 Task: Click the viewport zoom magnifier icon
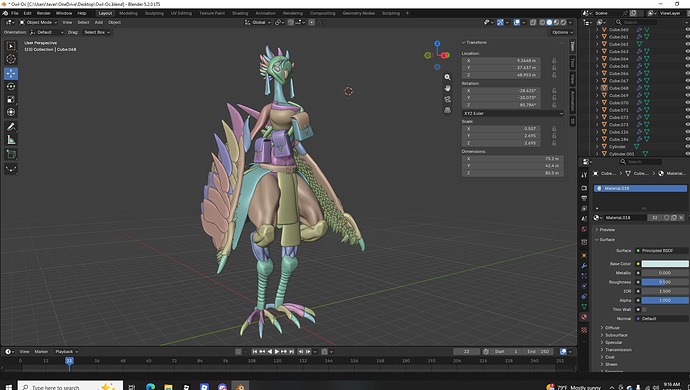tap(448, 77)
